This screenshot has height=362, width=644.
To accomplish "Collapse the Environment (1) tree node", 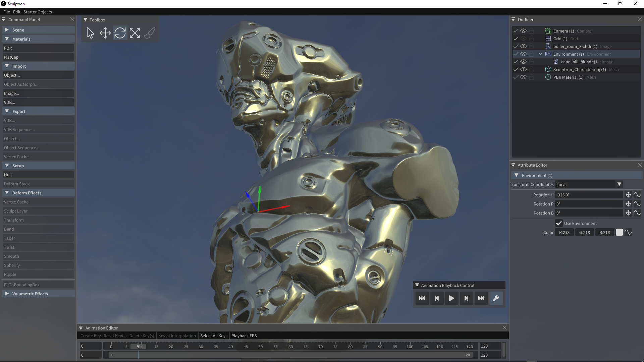I will 540,54.
